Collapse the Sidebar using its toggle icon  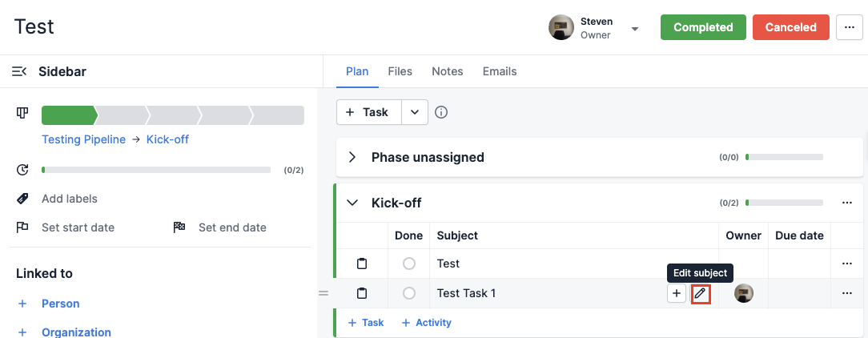(19, 71)
